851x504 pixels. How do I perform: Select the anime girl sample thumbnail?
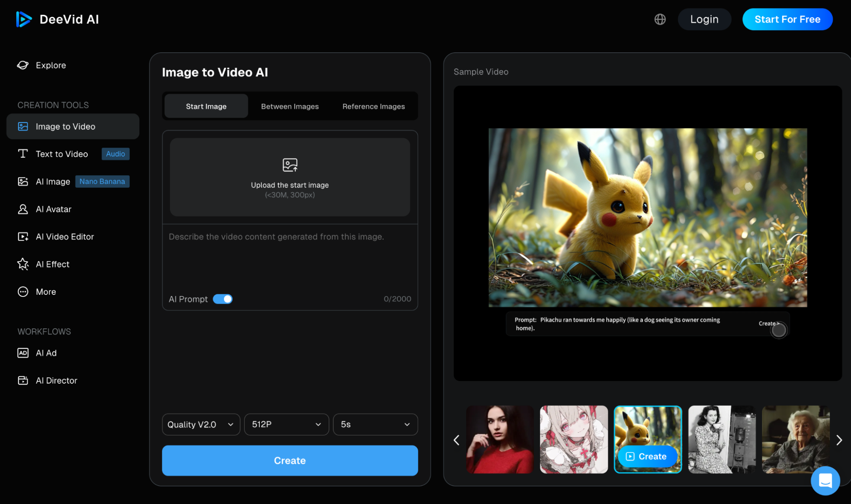pyautogui.click(x=574, y=440)
